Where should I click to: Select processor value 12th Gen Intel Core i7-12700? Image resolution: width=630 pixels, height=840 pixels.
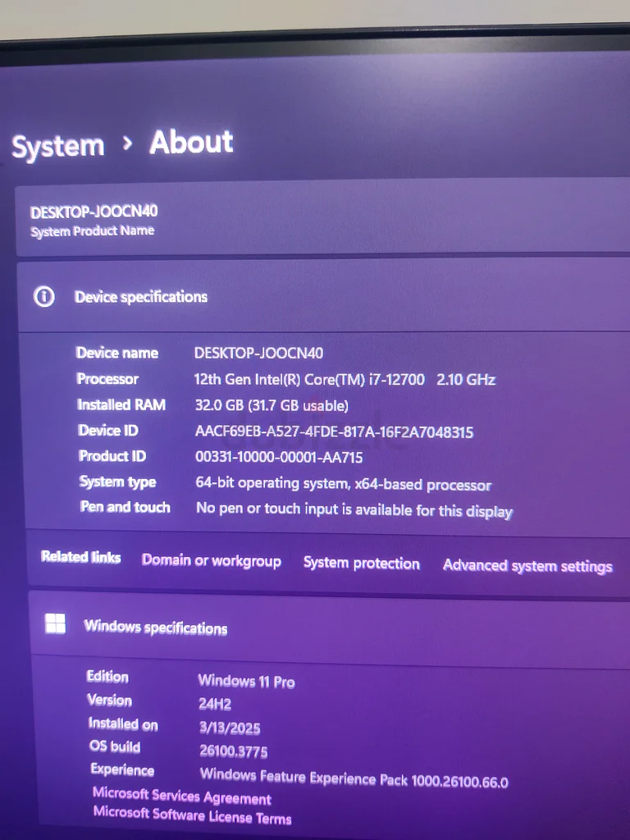coord(345,379)
